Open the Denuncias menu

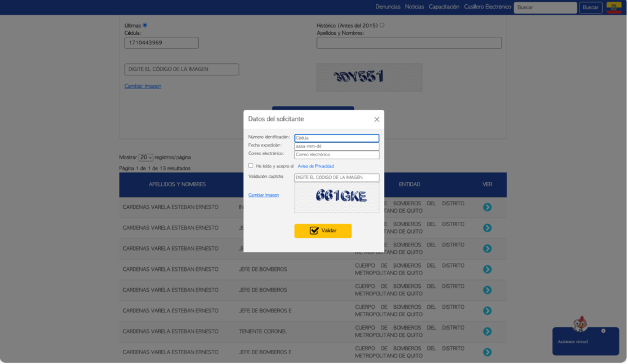[388, 7]
